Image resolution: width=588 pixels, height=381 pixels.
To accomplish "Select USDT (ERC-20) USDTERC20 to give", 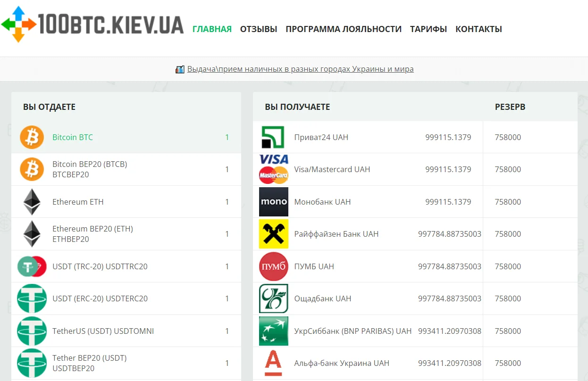I will pos(126,298).
